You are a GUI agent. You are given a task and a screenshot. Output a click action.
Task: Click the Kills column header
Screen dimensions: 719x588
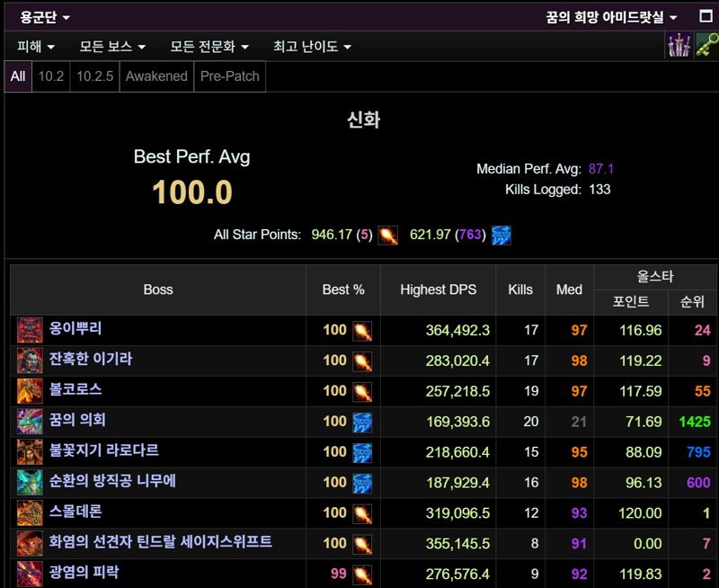[520, 290]
